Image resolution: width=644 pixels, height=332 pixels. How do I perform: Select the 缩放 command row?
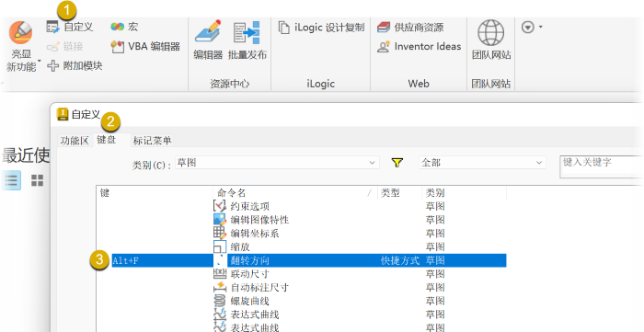(x=302, y=246)
